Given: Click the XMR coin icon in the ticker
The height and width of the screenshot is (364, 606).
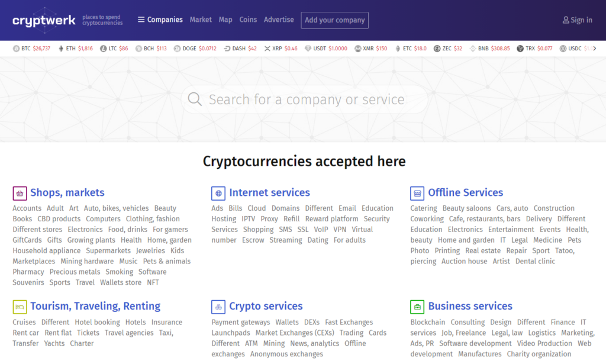Looking at the screenshot, I should point(358,49).
